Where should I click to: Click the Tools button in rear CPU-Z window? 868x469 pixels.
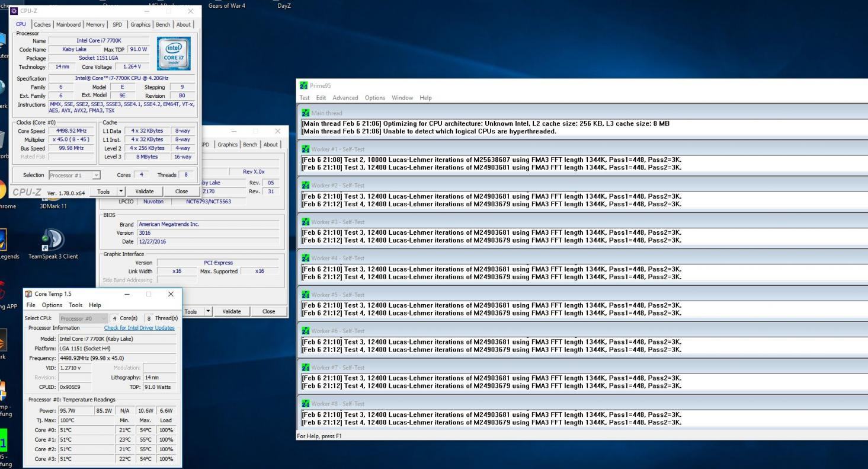click(191, 311)
